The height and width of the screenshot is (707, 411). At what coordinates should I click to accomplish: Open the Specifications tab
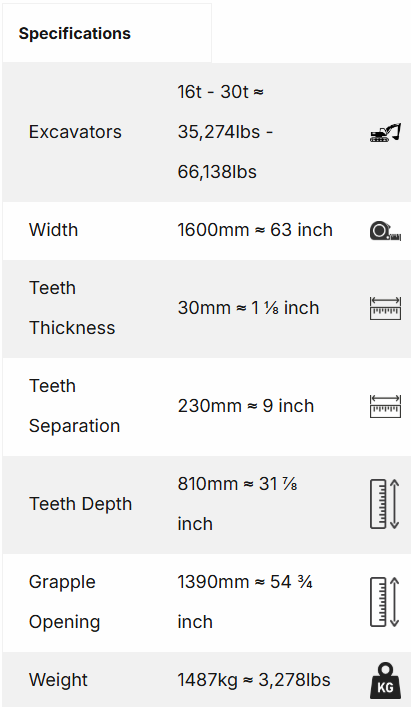(107, 33)
